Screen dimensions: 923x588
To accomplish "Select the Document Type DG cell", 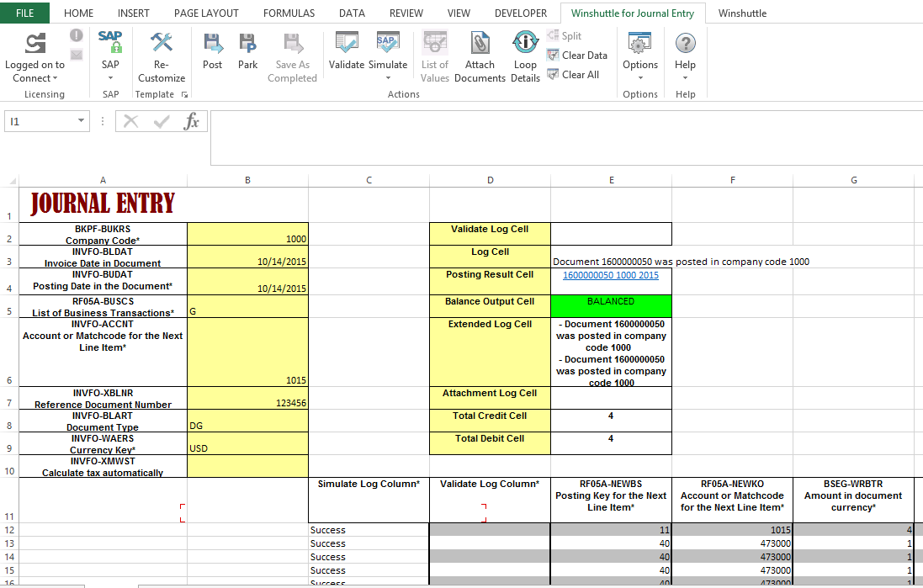I will (248, 421).
